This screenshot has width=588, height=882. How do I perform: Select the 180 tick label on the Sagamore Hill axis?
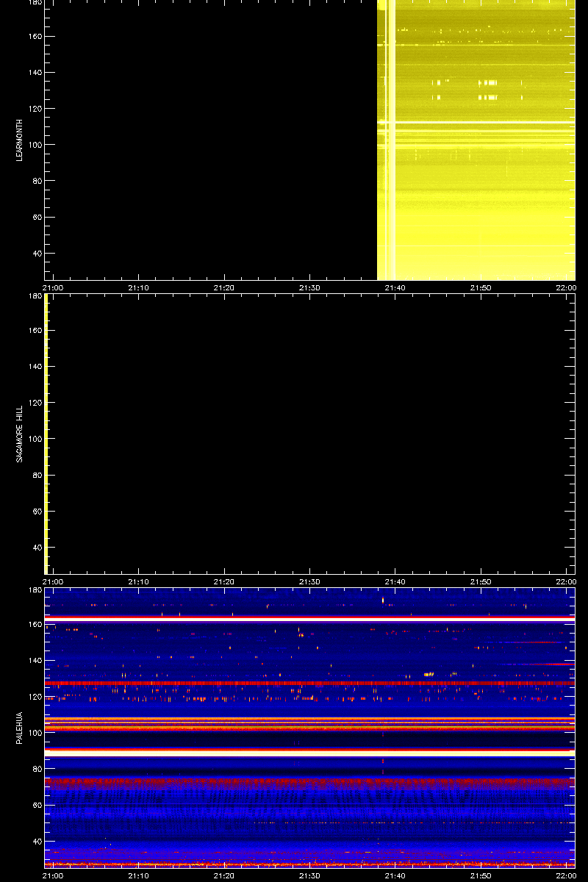[x=34, y=296]
